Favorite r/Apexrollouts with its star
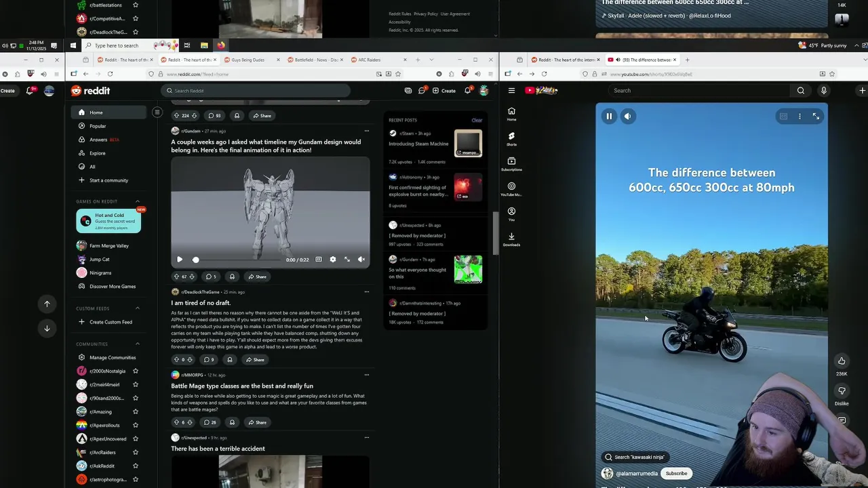Image resolution: width=868 pixels, height=488 pixels. click(136, 425)
